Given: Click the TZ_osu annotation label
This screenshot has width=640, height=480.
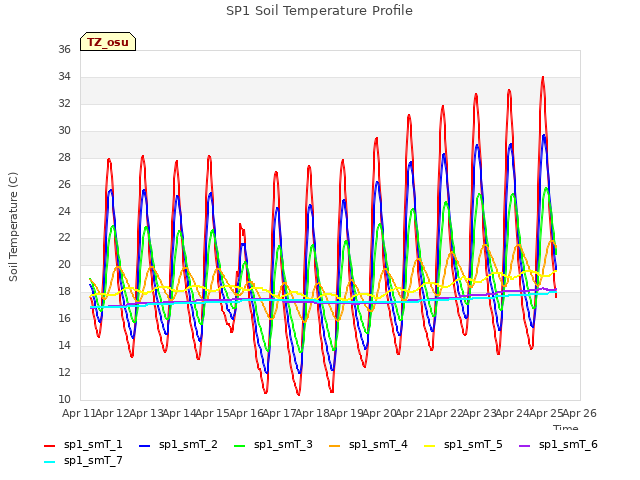Looking at the screenshot, I should pyautogui.click(x=108, y=42).
